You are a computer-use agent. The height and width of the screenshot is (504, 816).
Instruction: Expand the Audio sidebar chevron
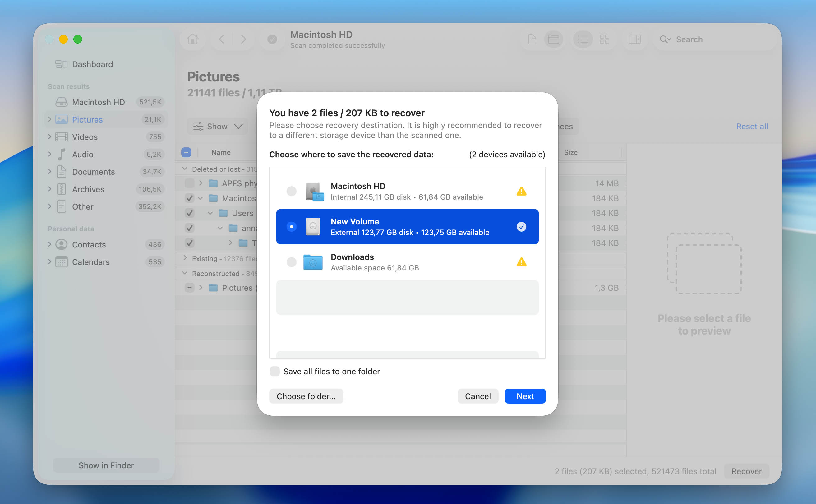(x=49, y=154)
